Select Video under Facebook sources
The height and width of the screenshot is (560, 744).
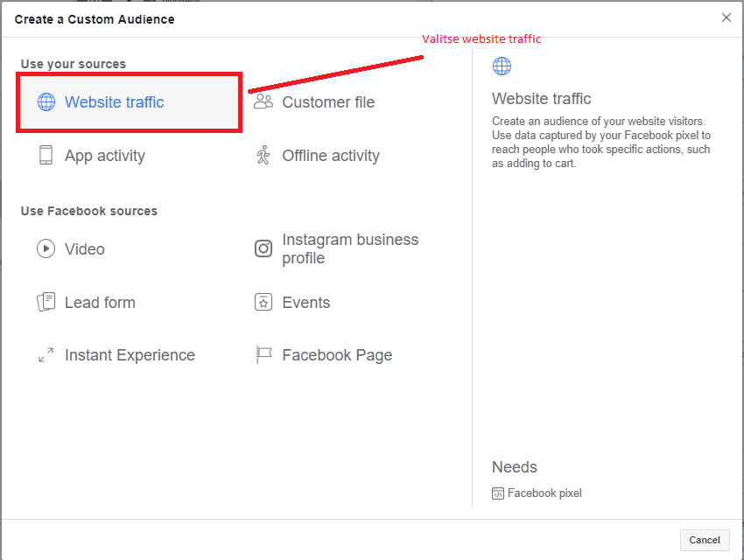coord(84,249)
